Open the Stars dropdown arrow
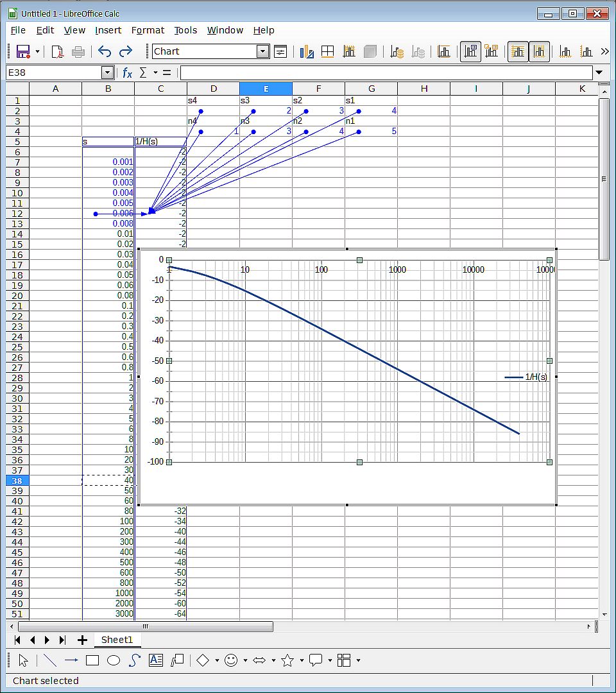Viewport: 616px width, 693px height. [302, 660]
